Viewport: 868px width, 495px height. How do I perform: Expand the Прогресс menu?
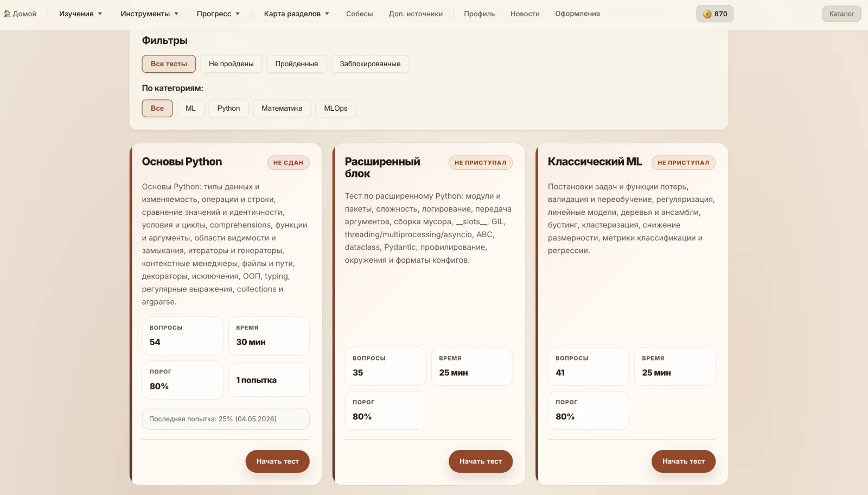click(x=218, y=14)
